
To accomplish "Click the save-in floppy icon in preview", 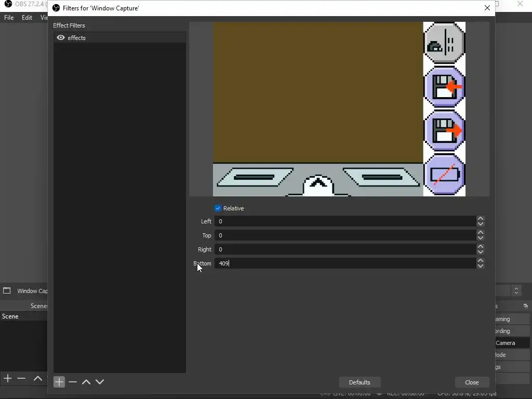I will click(445, 87).
